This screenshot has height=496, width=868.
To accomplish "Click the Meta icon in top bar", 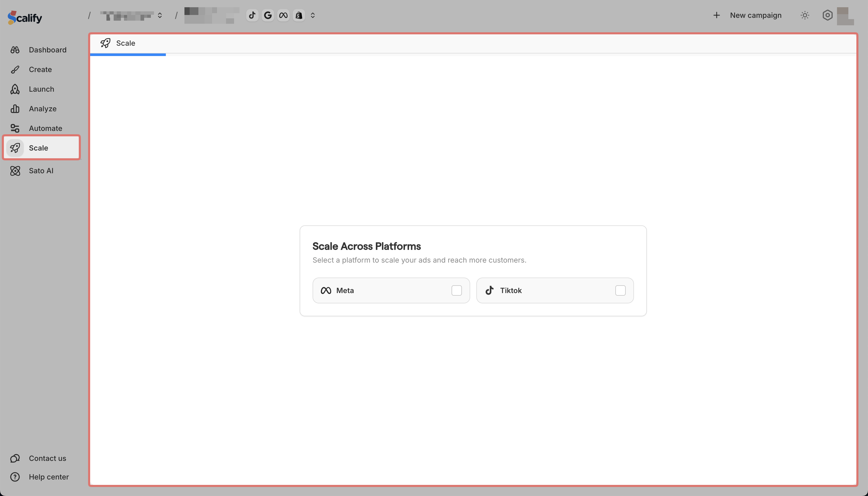I will pyautogui.click(x=283, y=15).
